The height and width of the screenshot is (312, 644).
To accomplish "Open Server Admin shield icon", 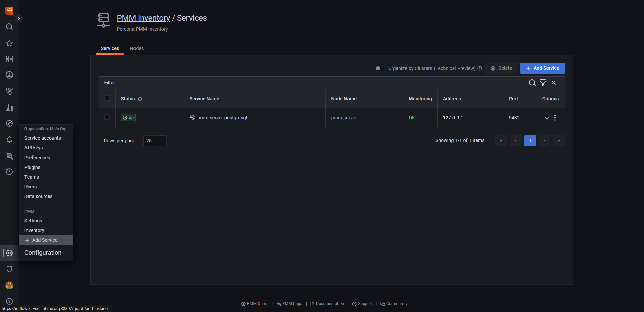I will [9, 269].
